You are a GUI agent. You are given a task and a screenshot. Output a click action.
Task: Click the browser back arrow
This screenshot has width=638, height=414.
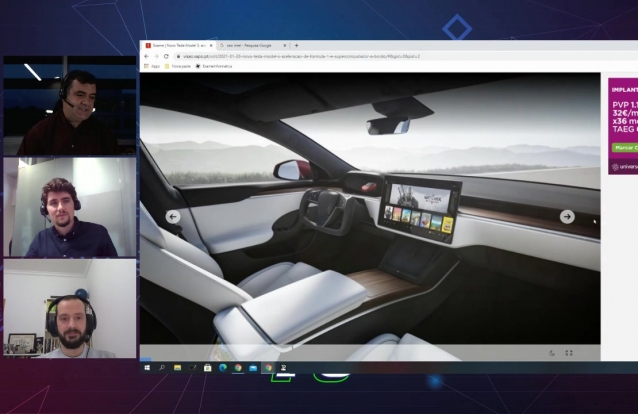pyautogui.click(x=146, y=56)
